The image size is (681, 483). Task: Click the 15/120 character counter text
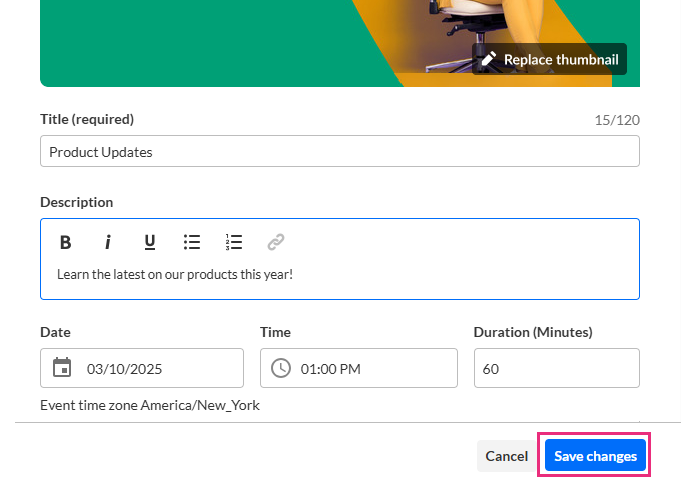click(x=617, y=120)
